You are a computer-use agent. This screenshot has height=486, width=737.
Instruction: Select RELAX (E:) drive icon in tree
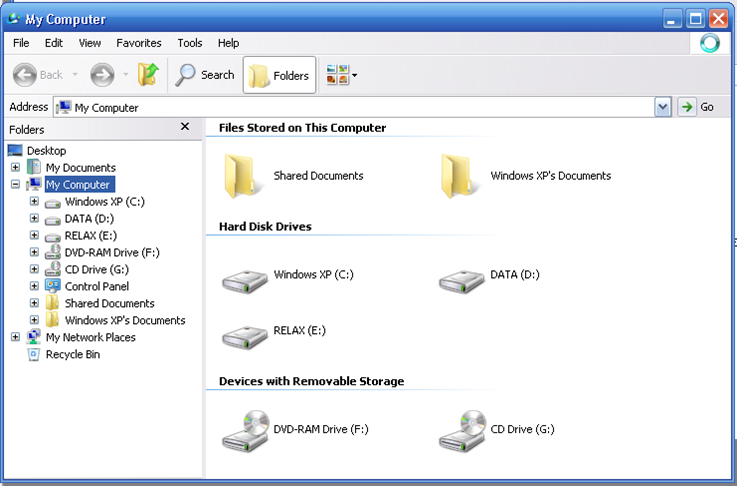pyautogui.click(x=53, y=237)
